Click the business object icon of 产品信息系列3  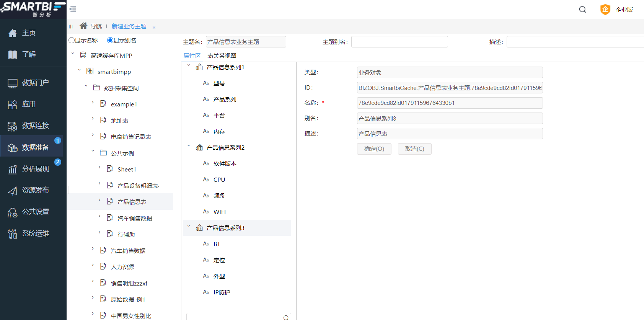(199, 228)
